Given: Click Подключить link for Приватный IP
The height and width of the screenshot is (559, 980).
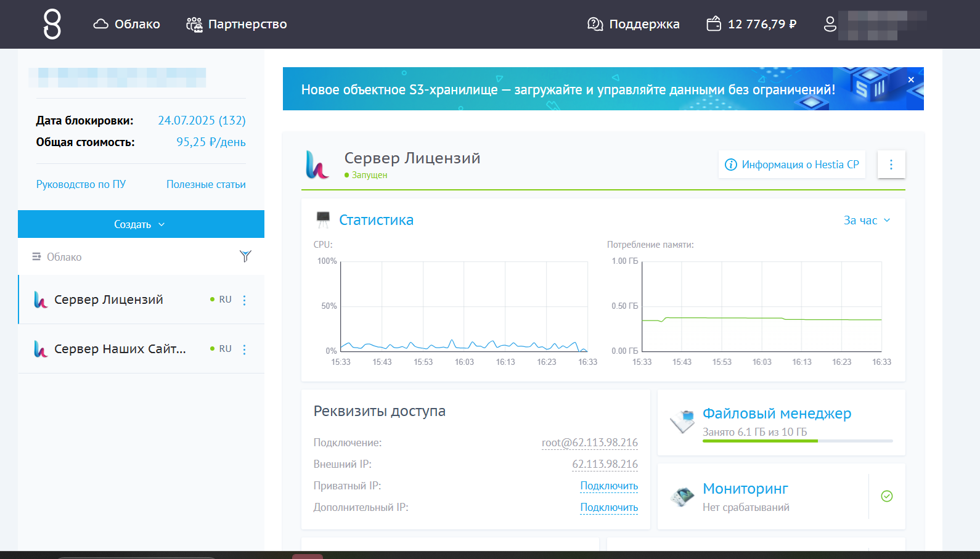Looking at the screenshot, I should [x=609, y=486].
